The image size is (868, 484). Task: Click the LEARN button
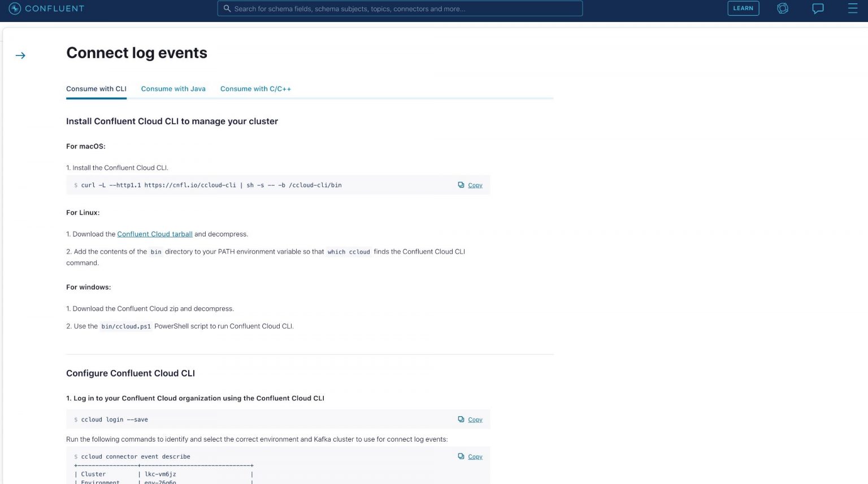[x=743, y=8]
